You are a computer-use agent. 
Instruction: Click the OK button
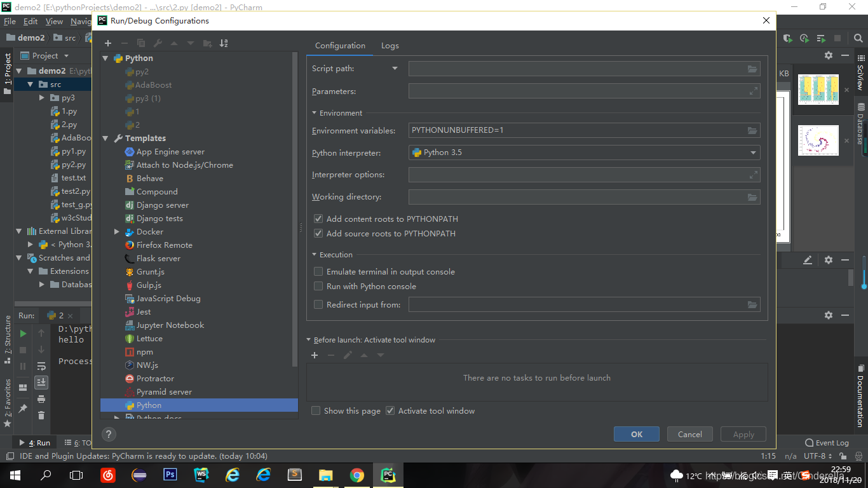(637, 435)
